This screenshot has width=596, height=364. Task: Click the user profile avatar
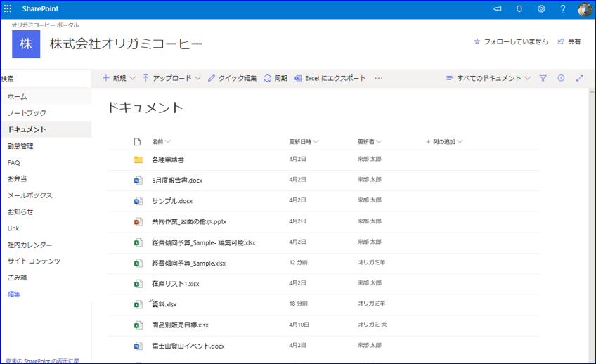click(585, 9)
